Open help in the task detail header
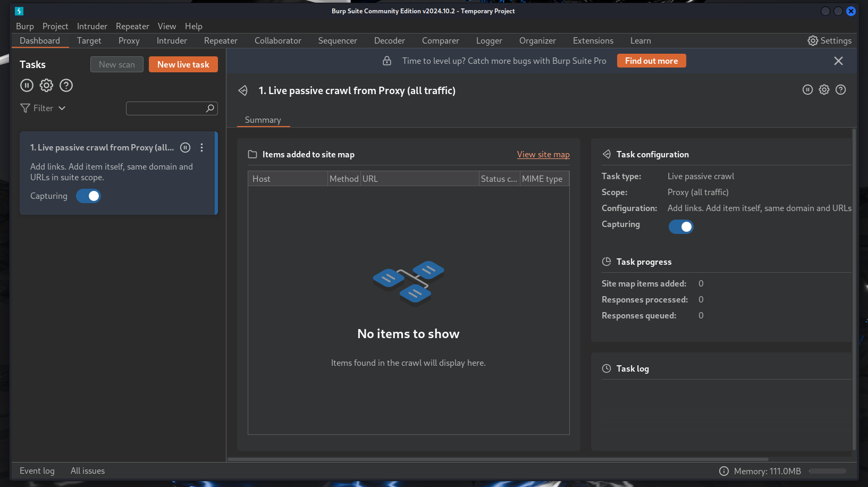The height and width of the screenshot is (487, 868). pyautogui.click(x=840, y=90)
